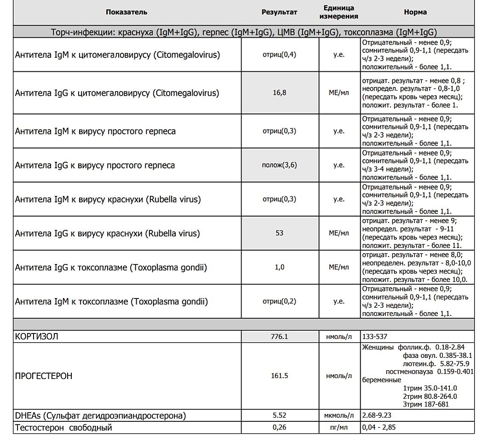Select the progesterone result value 161.5
Screen dimensions: 482x448
click(279, 376)
